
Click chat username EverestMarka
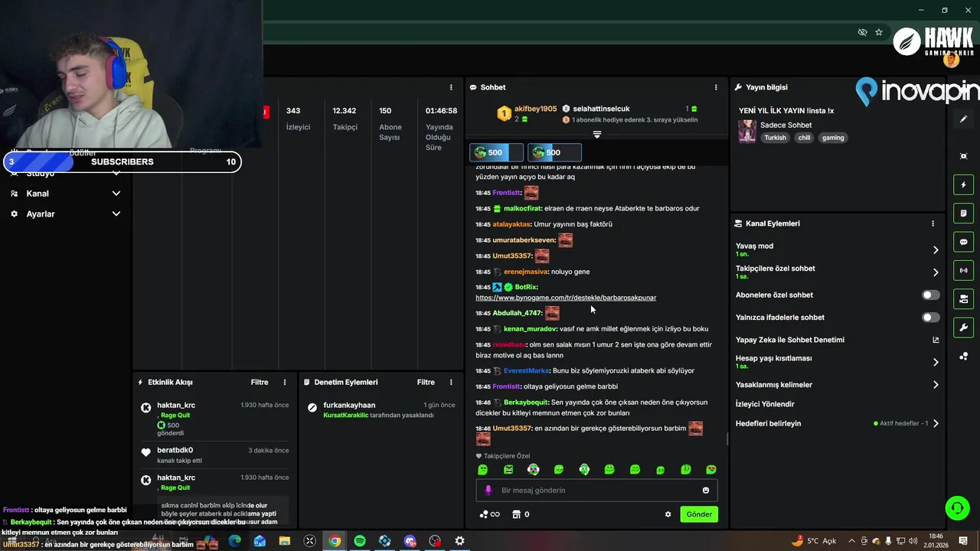tap(527, 370)
